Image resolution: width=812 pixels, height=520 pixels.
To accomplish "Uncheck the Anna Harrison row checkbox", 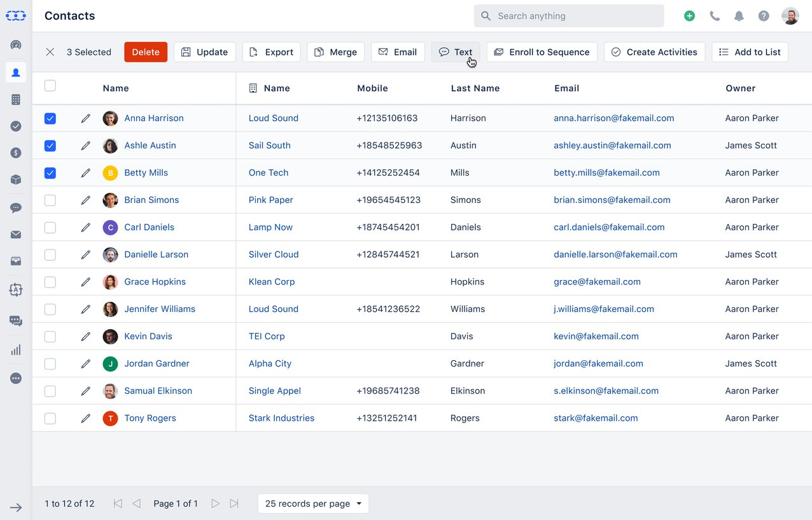I will 50,118.
